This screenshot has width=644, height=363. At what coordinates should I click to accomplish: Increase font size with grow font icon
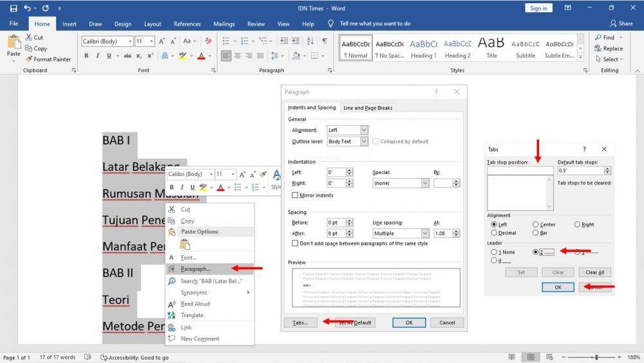[x=162, y=41]
